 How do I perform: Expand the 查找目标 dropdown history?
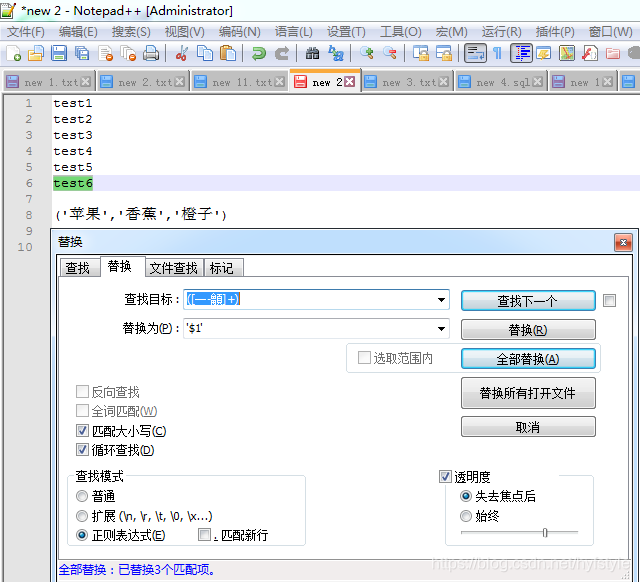point(441,300)
